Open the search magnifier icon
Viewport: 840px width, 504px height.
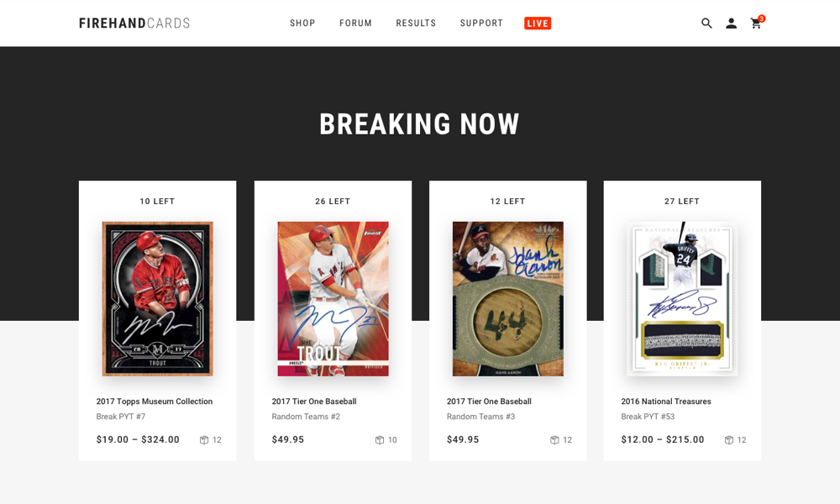[x=706, y=23]
